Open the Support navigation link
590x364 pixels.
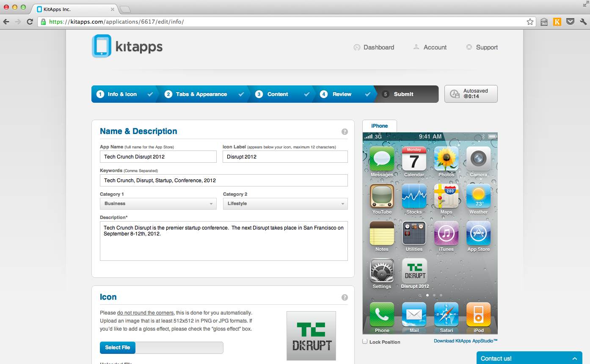point(482,47)
